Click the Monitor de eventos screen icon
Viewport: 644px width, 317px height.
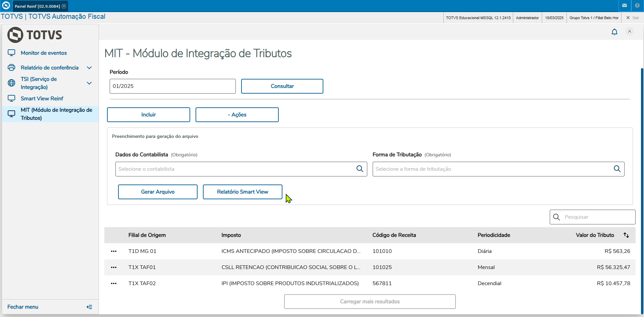[x=11, y=53]
